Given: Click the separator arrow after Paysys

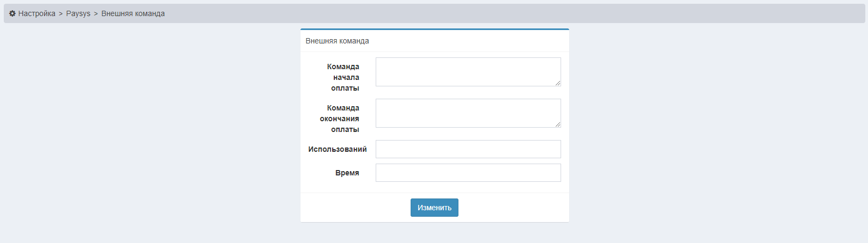Looking at the screenshot, I should pyautogui.click(x=96, y=13).
